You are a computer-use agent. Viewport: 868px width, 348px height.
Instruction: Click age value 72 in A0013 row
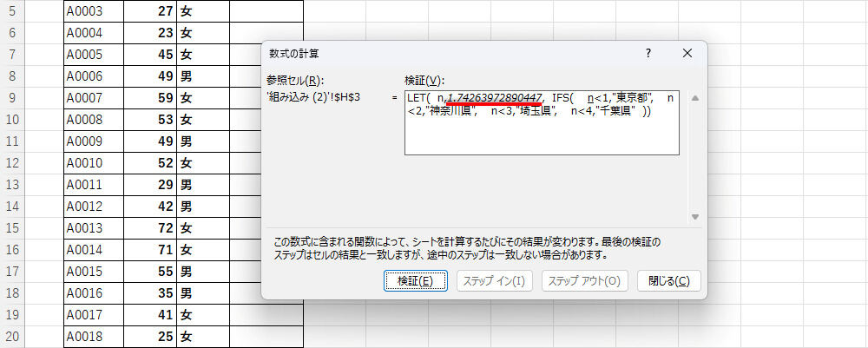[150, 228]
